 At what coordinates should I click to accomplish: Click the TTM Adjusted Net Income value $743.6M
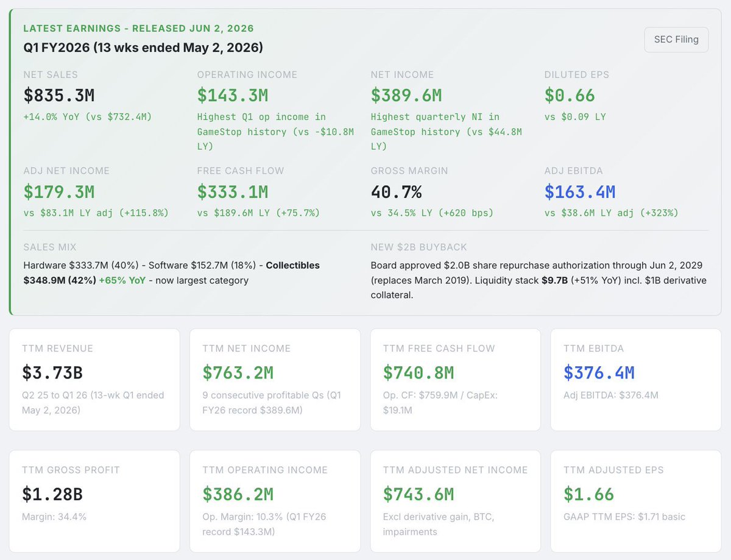[418, 494]
